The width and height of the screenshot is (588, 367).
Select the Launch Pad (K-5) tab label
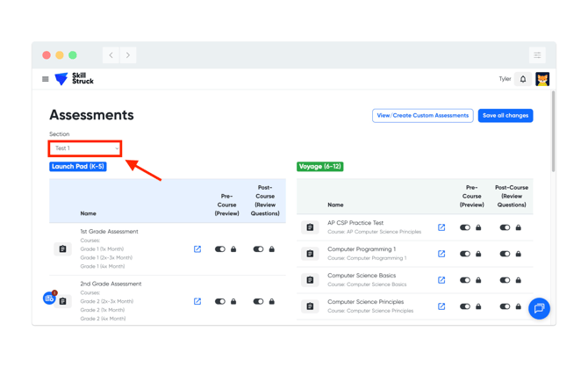click(x=78, y=166)
